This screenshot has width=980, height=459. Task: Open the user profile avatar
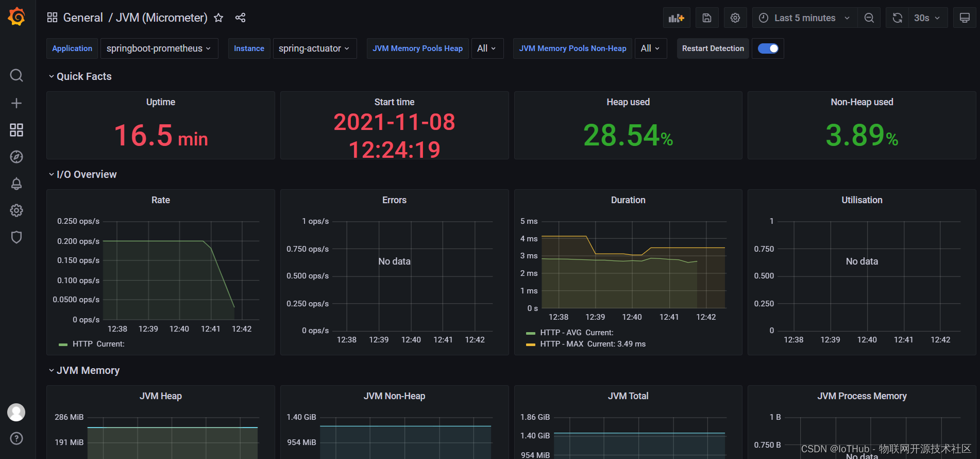pyautogui.click(x=16, y=412)
